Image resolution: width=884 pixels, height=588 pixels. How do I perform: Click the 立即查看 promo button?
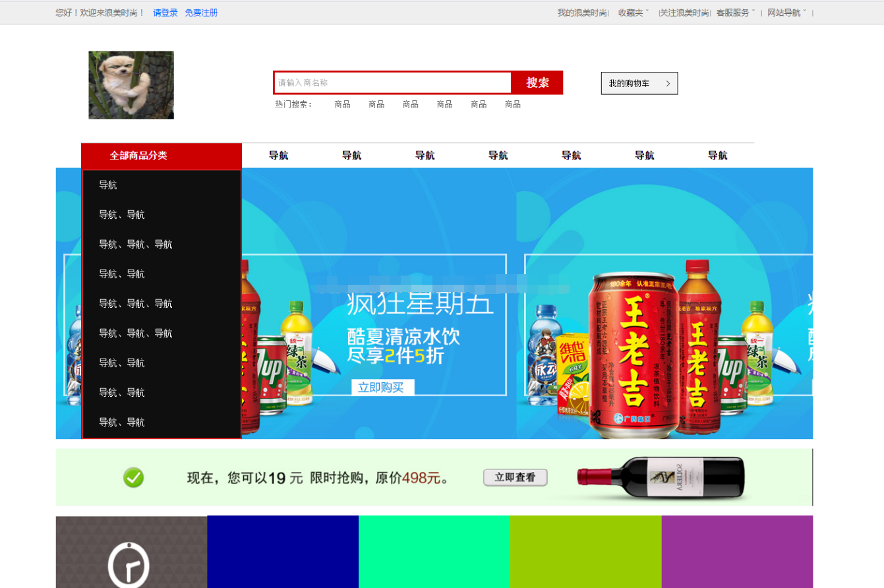pyautogui.click(x=516, y=477)
